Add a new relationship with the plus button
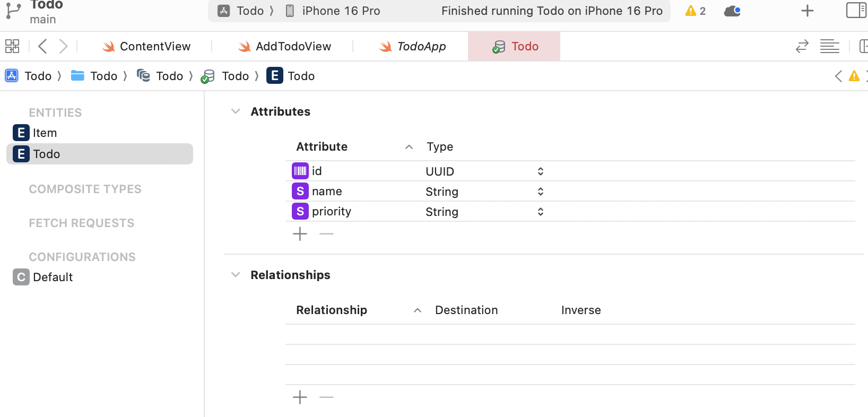Viewport: 868px width, 417px height. point(300,397)
